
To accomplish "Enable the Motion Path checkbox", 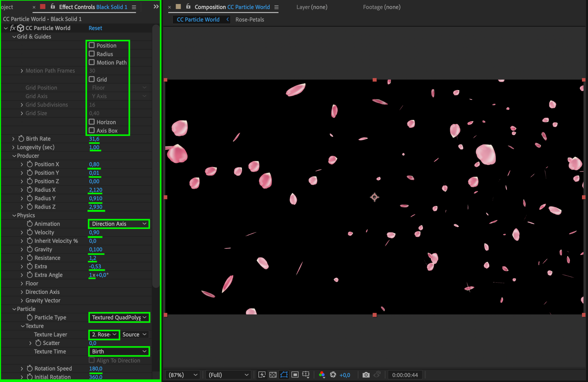I will 92,62.
